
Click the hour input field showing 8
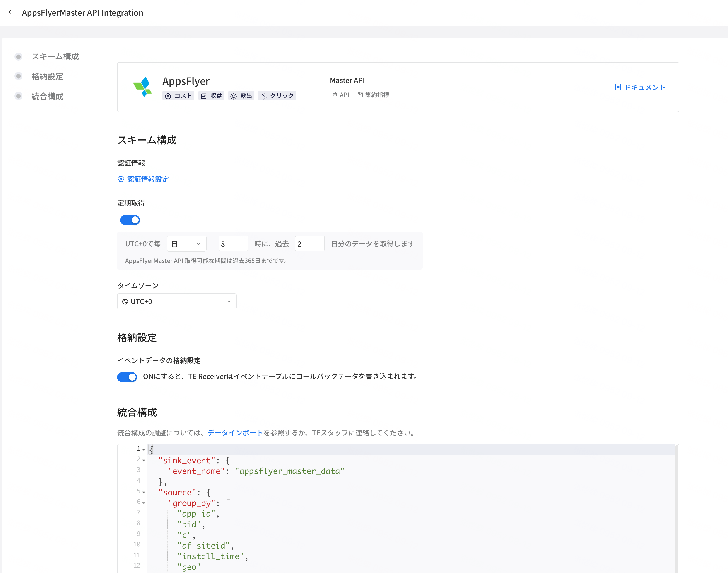tap(233, 244)
